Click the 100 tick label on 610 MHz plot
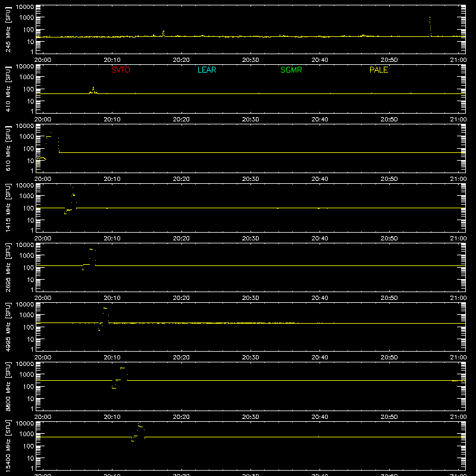The height and width of the screenshot is (476, 476). click(29, 148)
